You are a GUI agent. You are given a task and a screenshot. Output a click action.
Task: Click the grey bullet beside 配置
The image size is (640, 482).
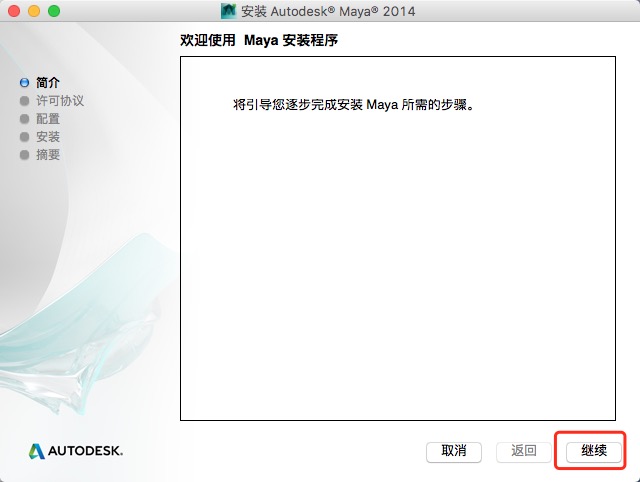click(x=24, y=119)
